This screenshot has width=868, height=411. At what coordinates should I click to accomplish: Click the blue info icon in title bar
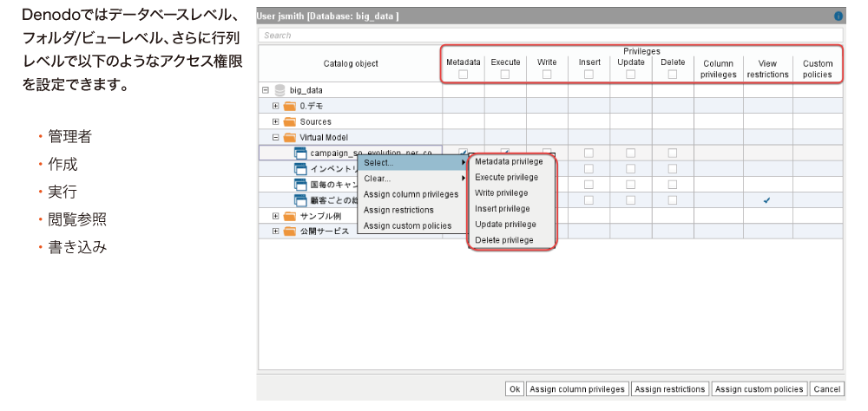click(x=838, y=16)
